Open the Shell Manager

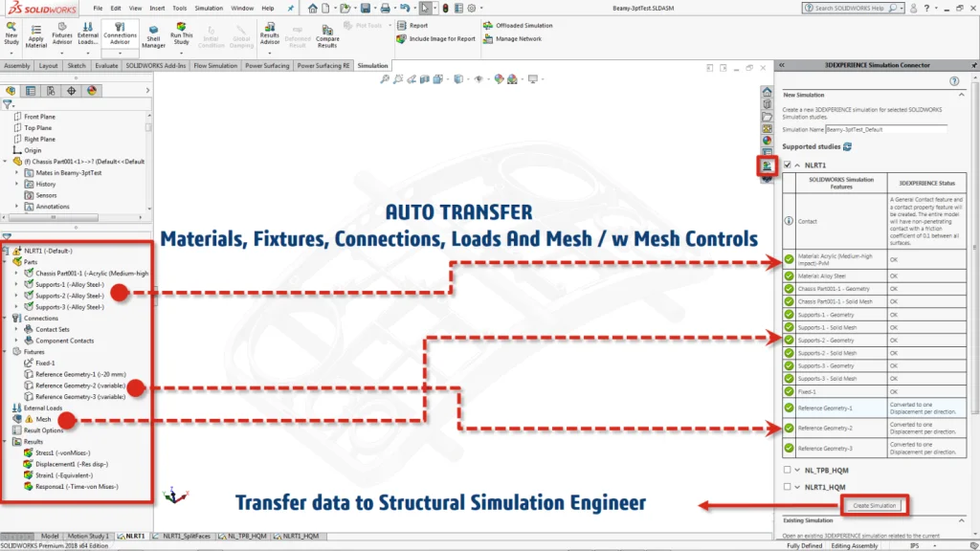(153, 35)
